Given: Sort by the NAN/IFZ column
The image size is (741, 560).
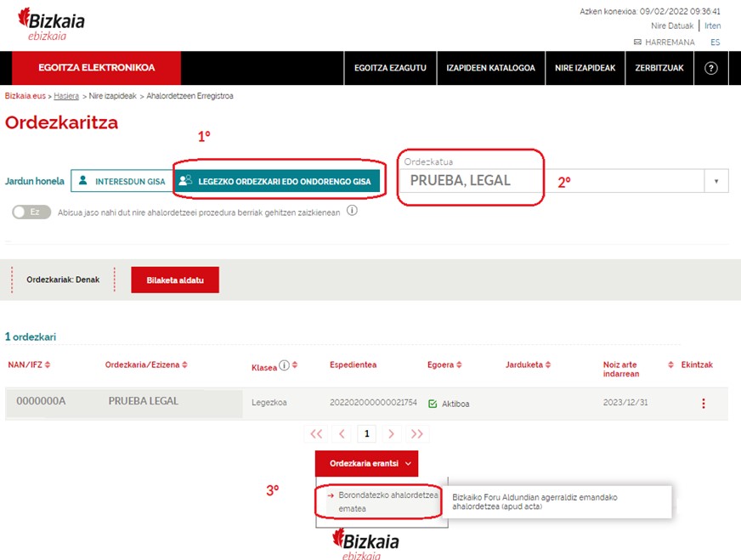Looking at the screenshot, I should coord(48,365).
